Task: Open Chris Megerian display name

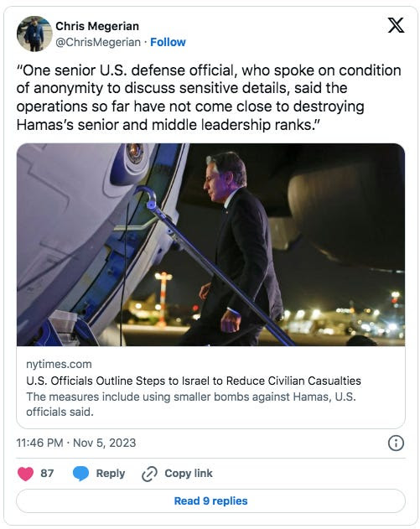Action: (x=97, y=26)
